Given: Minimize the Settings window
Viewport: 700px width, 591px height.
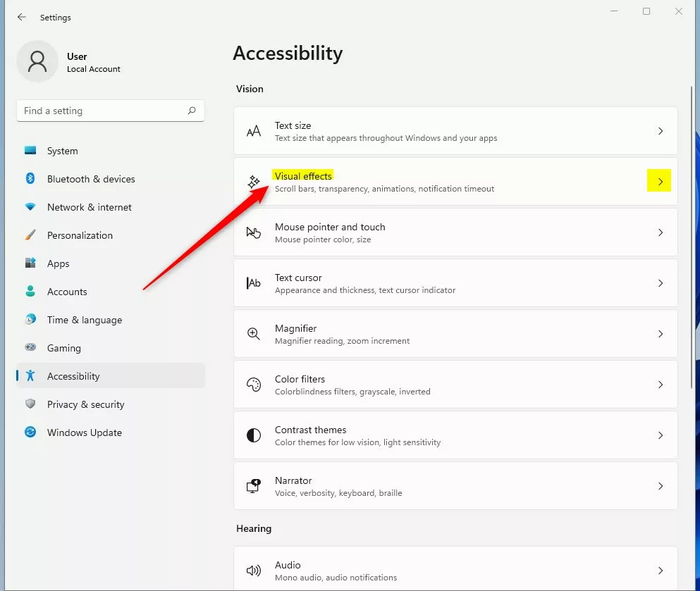Looking at the screenshot, I should tap(614, 11).
